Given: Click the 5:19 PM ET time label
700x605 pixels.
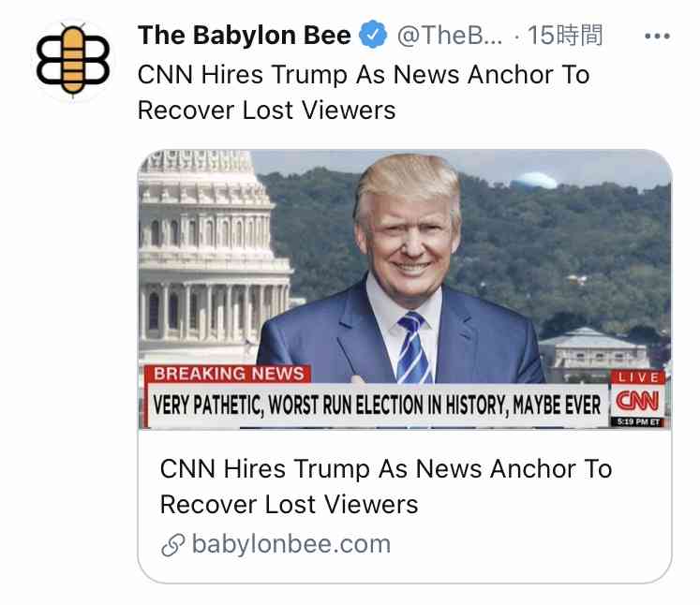Looking at the screenshot, I should point(638,421).
